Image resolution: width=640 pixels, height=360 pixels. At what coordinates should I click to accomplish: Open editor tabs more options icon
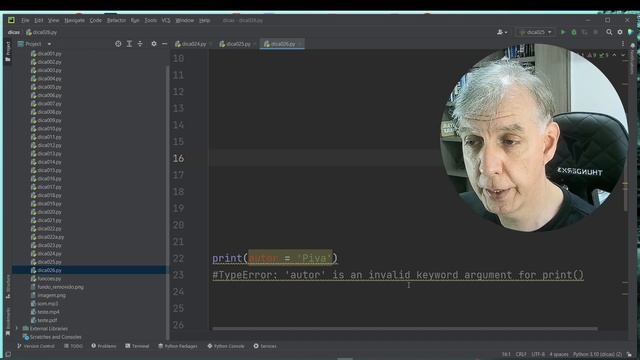click(x=623, y=44)
